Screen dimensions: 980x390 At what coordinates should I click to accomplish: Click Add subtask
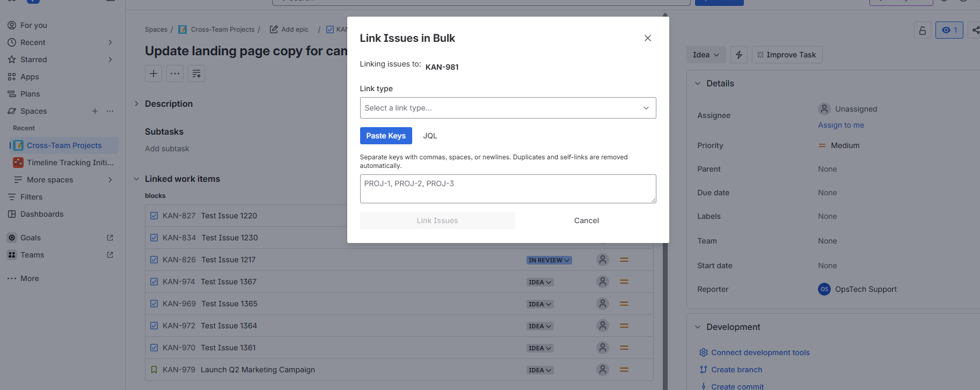click(167, 149)
